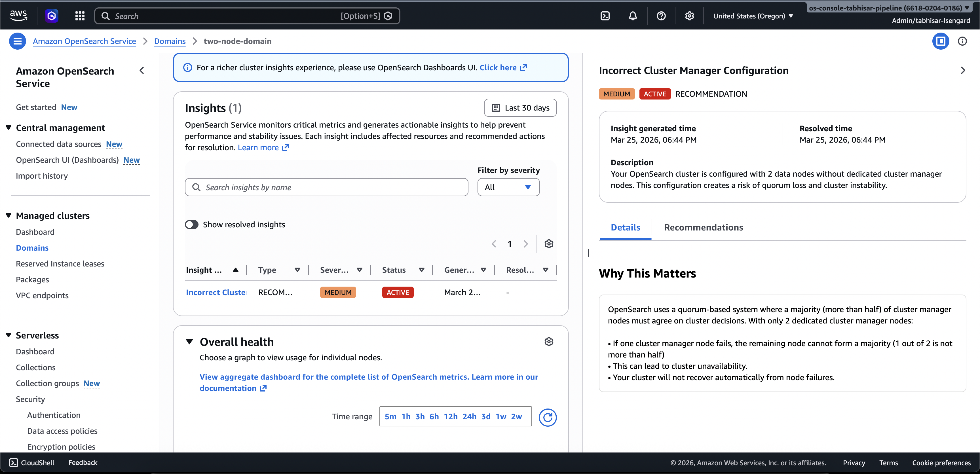The width and height of the screenshot is (980, 474).
Task: Toggle the blue split panel button
Action: [940, 41]
